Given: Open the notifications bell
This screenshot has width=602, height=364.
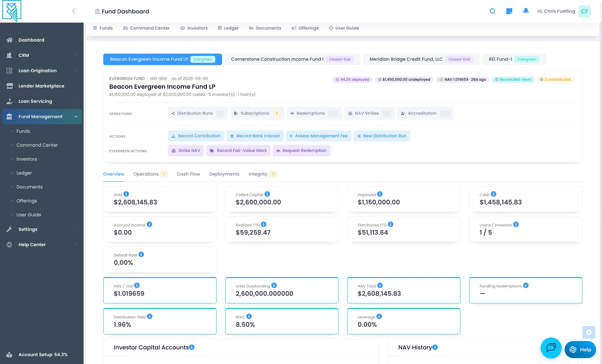Looking at the screenshot, I should (x=526, y=11).
